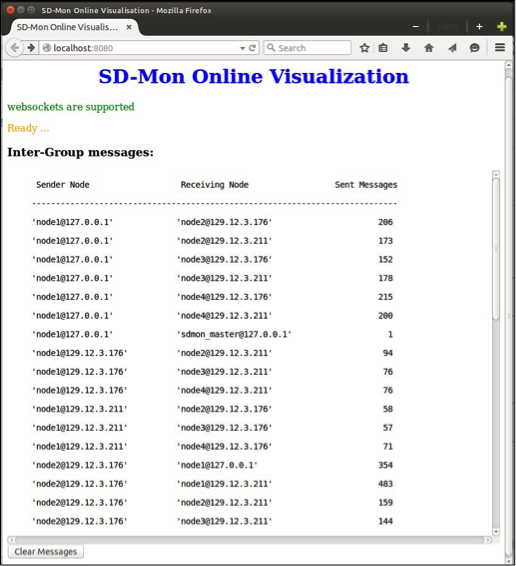Click the sent messages value 144
516x566 pixels.
(x=385, y=521)
